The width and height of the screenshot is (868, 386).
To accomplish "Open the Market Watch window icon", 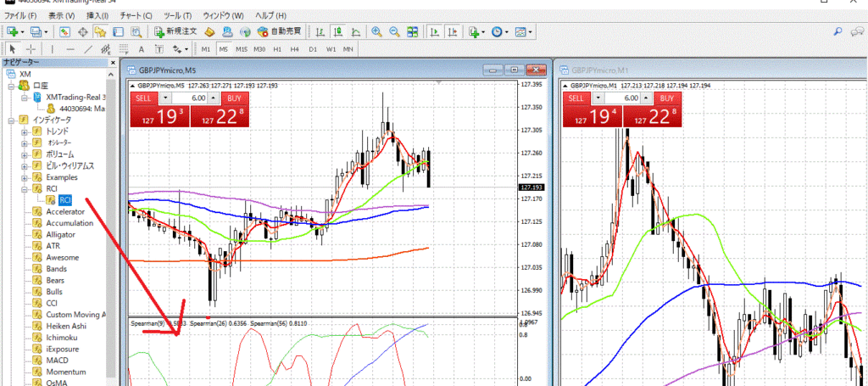I will click(x=64, y=32).
